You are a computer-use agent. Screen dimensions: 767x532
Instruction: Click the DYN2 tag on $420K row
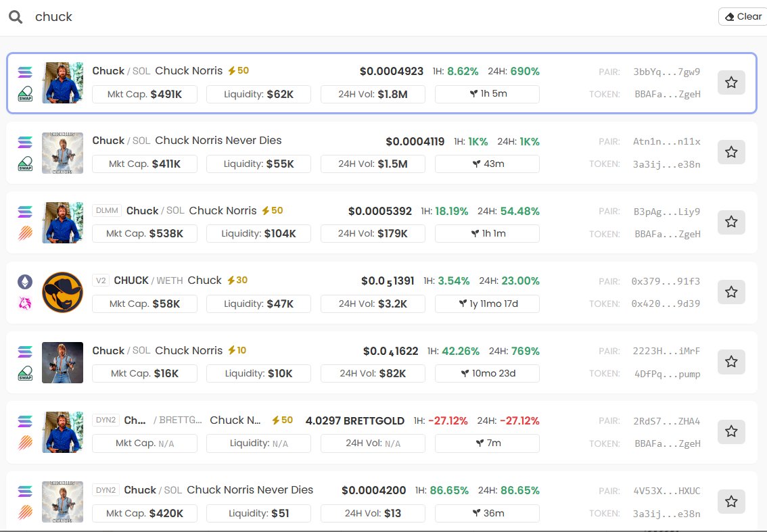(106, 490)
